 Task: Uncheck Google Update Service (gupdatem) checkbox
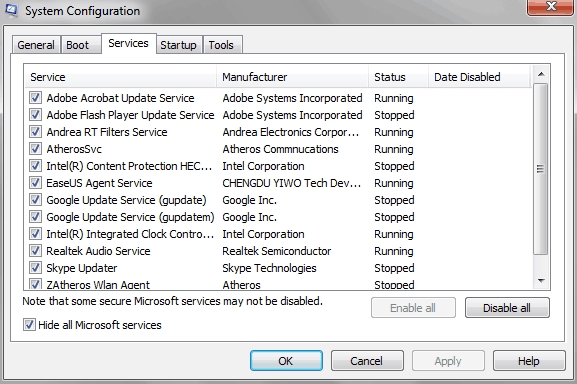click(x=35, y=217)
